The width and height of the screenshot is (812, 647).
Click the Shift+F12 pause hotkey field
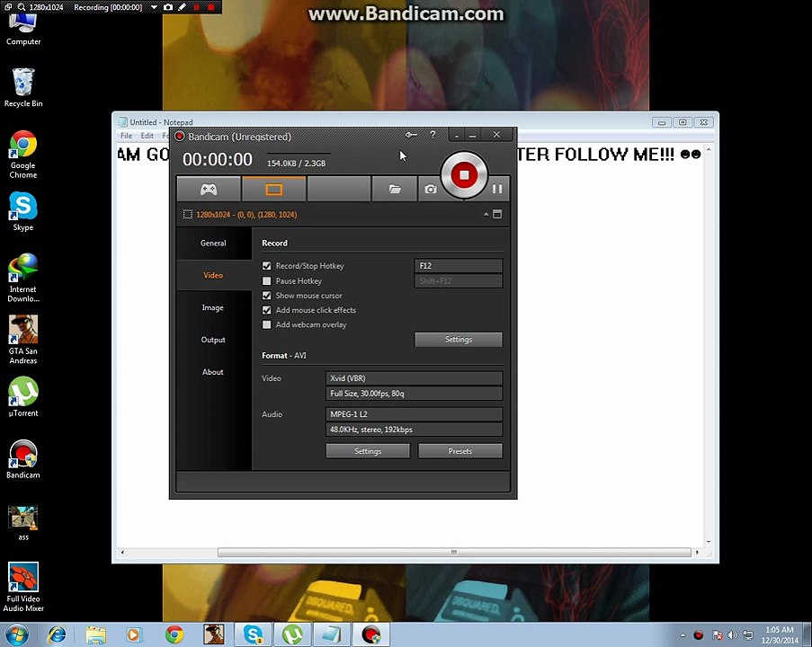(x=459, y=280)
